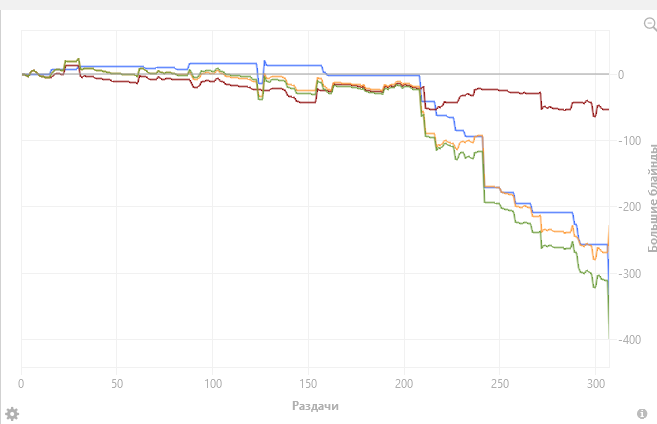Click the 50 label on the x-axis
657x424 pixels.
point(117,383)
